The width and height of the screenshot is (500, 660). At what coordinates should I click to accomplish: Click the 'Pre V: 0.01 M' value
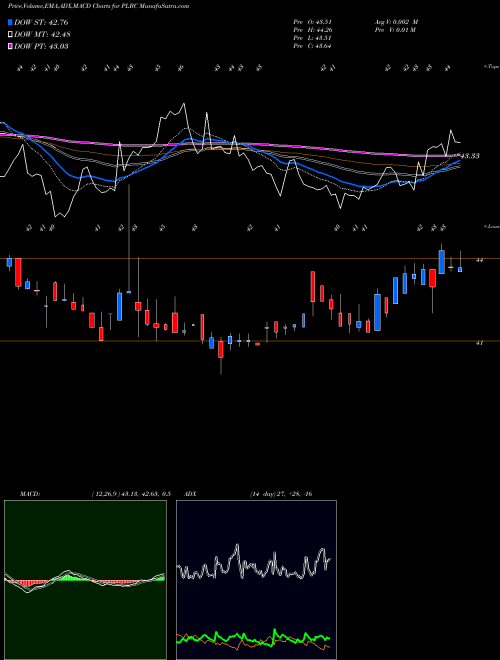click(395, 30)
